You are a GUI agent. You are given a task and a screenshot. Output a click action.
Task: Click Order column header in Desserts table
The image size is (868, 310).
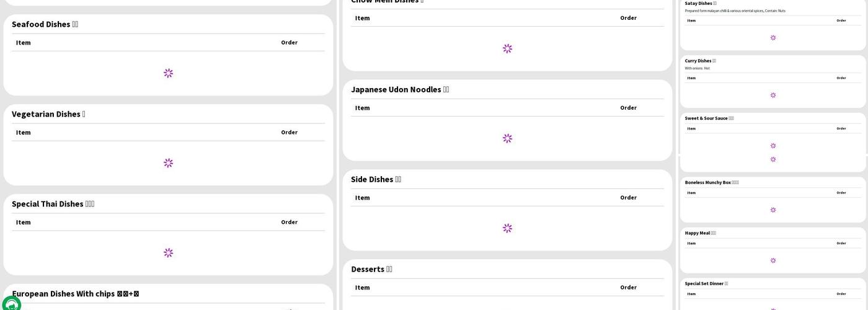pos(628,288)
